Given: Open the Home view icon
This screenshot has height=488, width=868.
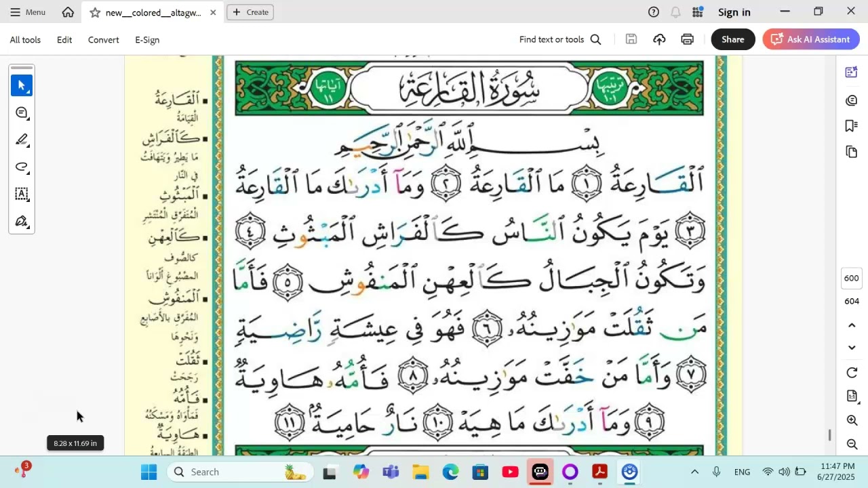Looking at the screenshot, I should coord(68,12).
